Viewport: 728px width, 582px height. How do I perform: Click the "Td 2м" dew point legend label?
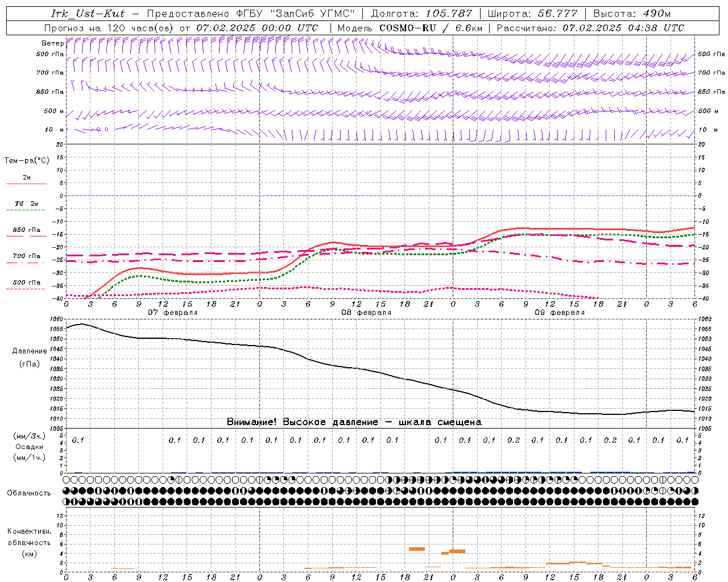(x=27, y=203)
